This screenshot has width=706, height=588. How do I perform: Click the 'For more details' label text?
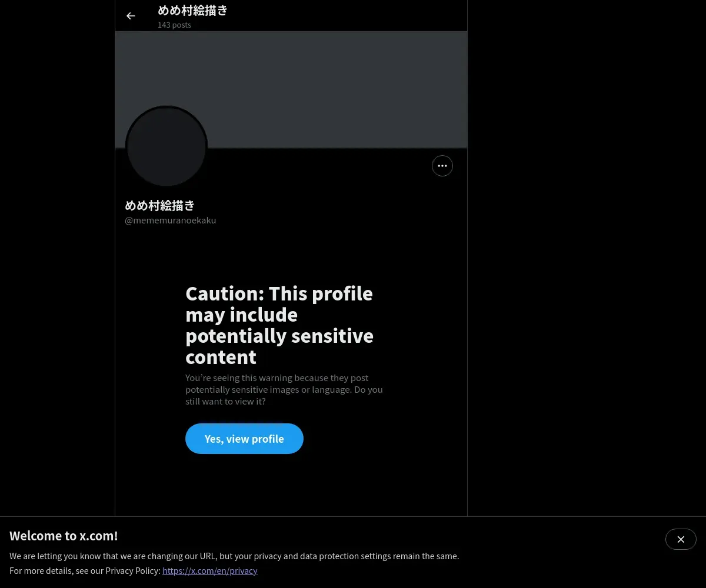point(85,570)
